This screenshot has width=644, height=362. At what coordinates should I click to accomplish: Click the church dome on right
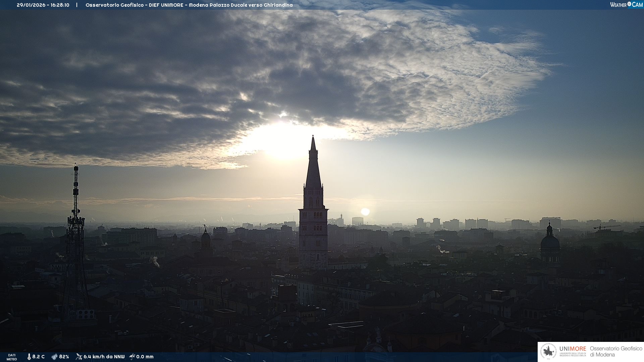click(x=550, y=242)
